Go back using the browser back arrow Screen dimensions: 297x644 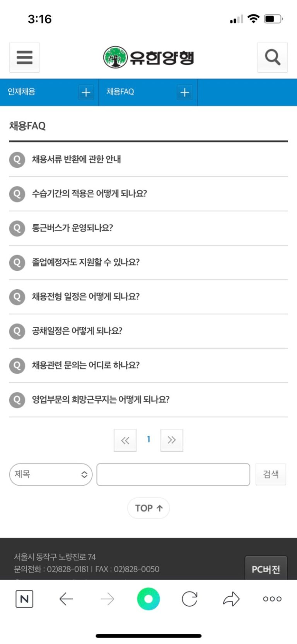pyautogui.click(x=66, y=599)
